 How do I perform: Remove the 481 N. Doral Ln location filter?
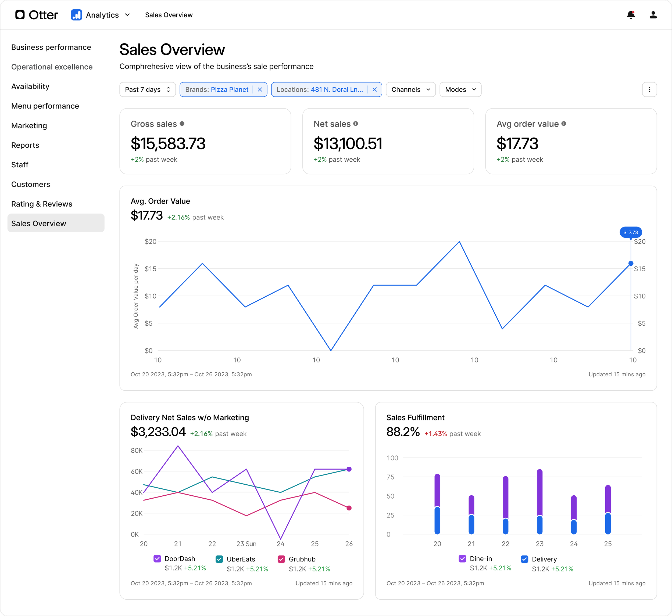pos(374,90)
